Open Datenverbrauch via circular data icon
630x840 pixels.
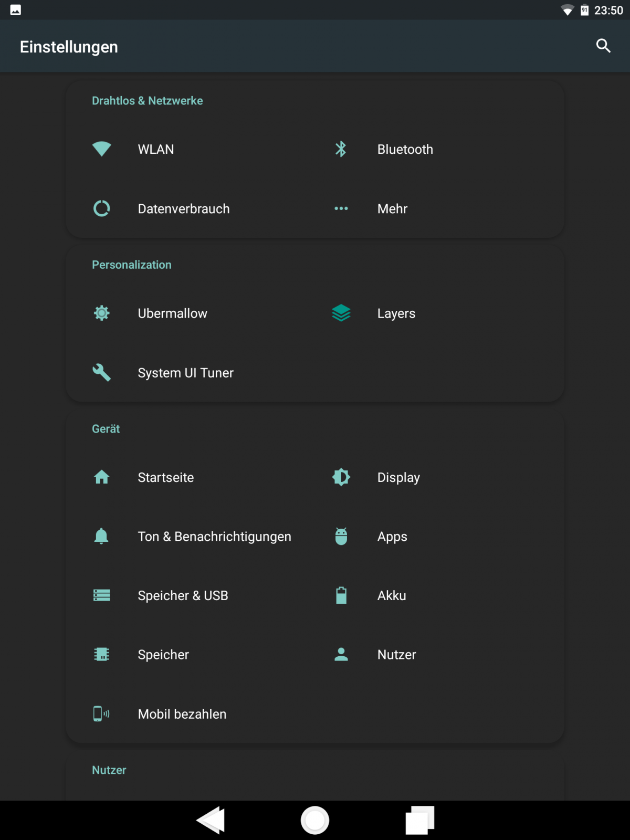101,208
